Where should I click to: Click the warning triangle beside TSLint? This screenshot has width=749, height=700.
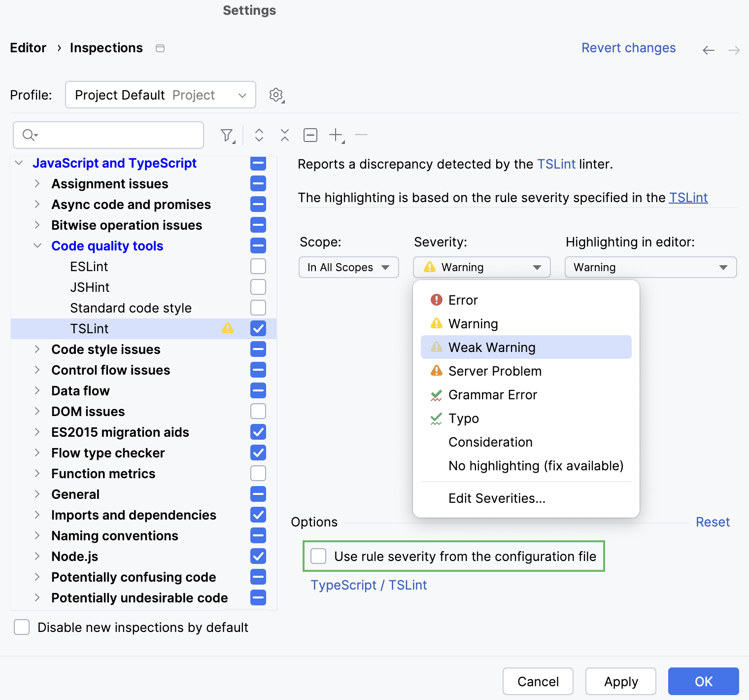(x=228, y=328)
